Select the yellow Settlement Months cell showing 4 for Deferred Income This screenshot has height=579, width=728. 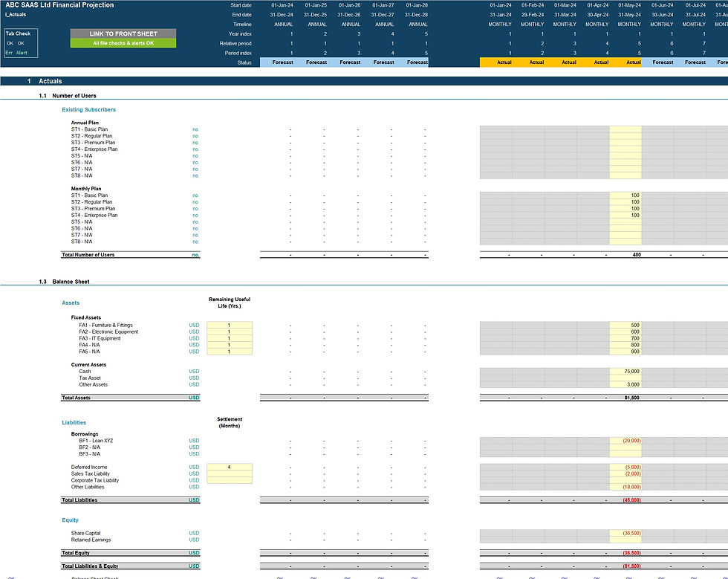tap(230, 467)
